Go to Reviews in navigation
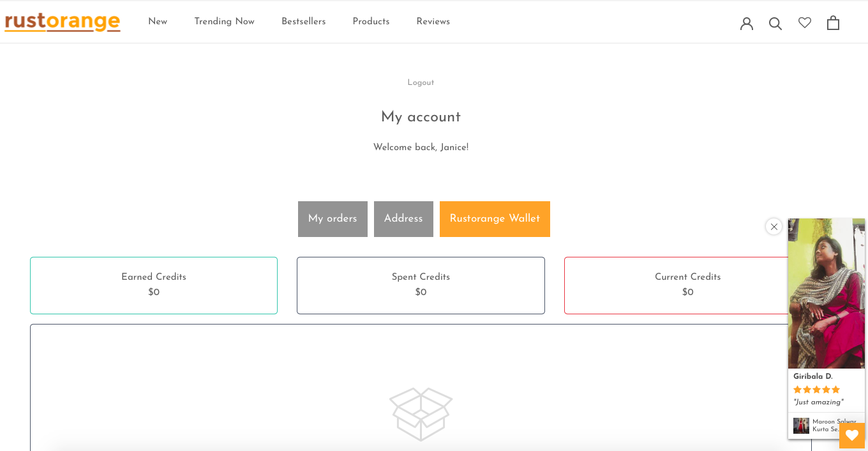Viewport: 868px width, 451px height. (x=433, y=22)
